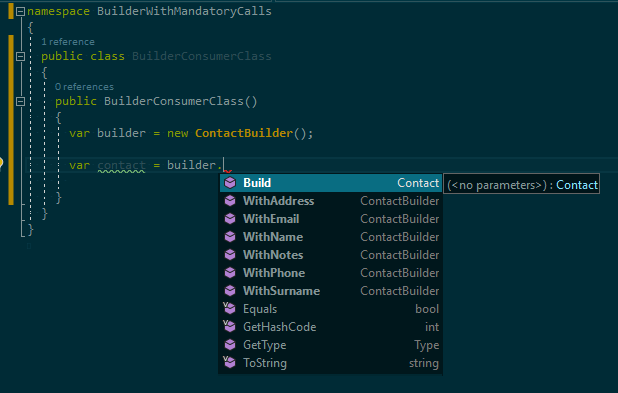Collapse the namespace BuilderWithMandatoryCalls block

pyautogui.click(x=20, y=11)
